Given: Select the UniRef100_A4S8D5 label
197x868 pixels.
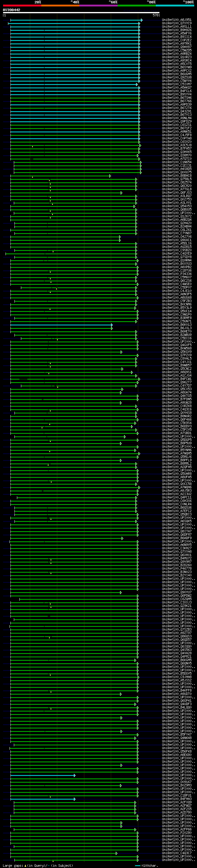Looking at the screenshot, I should point(177,169).
